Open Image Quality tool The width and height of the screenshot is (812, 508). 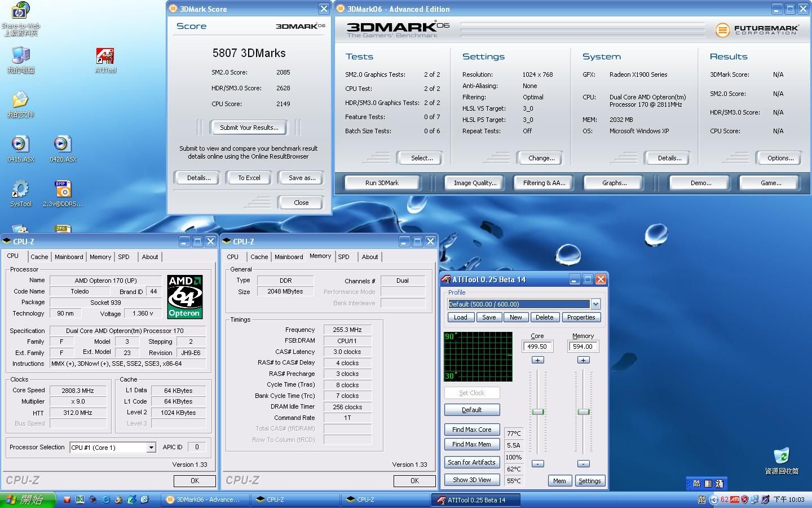coord(475,183)
